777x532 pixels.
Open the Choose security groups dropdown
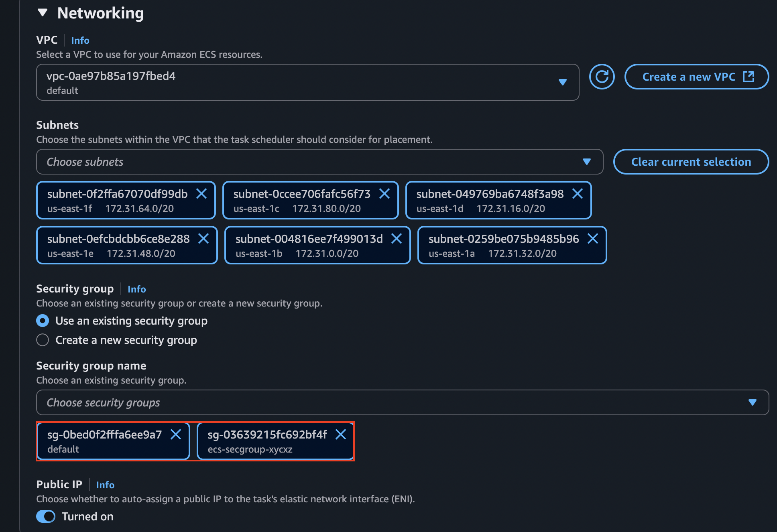(x=402, y=402)
